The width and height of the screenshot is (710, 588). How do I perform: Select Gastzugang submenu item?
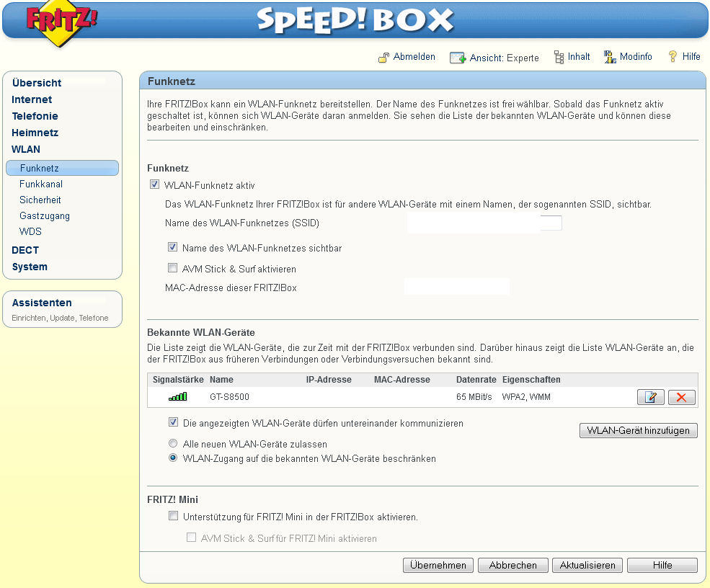point(45,216)
